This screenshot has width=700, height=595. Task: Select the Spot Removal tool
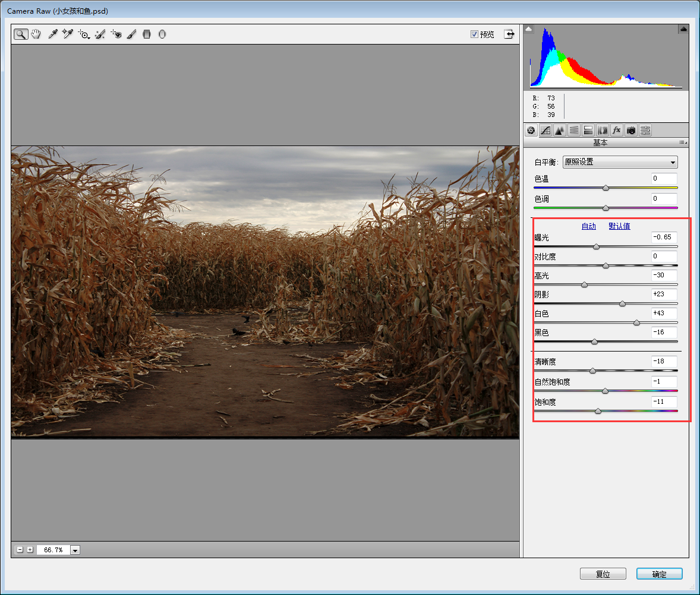click(x=100, y=34)
